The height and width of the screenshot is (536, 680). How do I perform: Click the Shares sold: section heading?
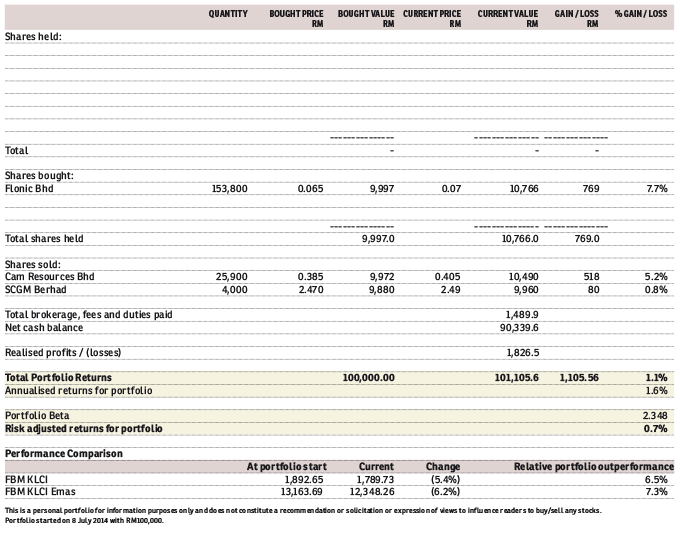click(34, 263)
